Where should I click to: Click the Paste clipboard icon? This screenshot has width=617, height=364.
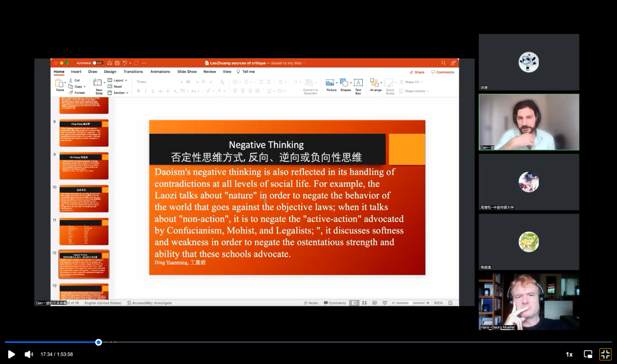(x=59, y=83)
